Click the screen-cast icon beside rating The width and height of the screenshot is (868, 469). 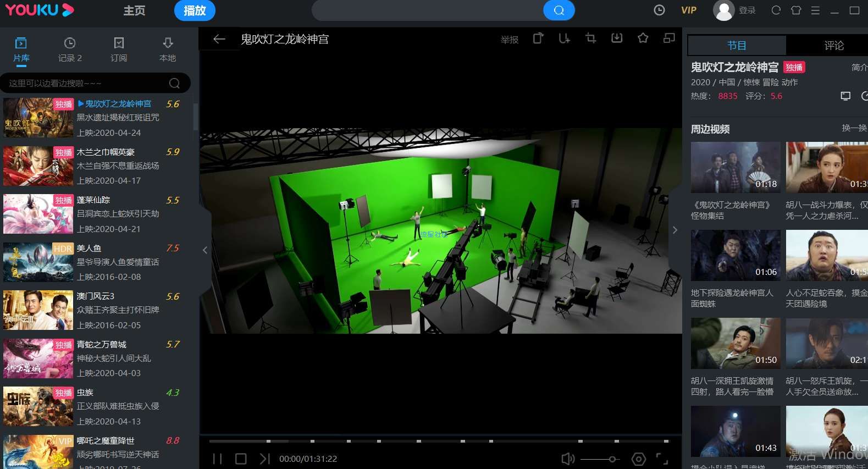(845, 96)
